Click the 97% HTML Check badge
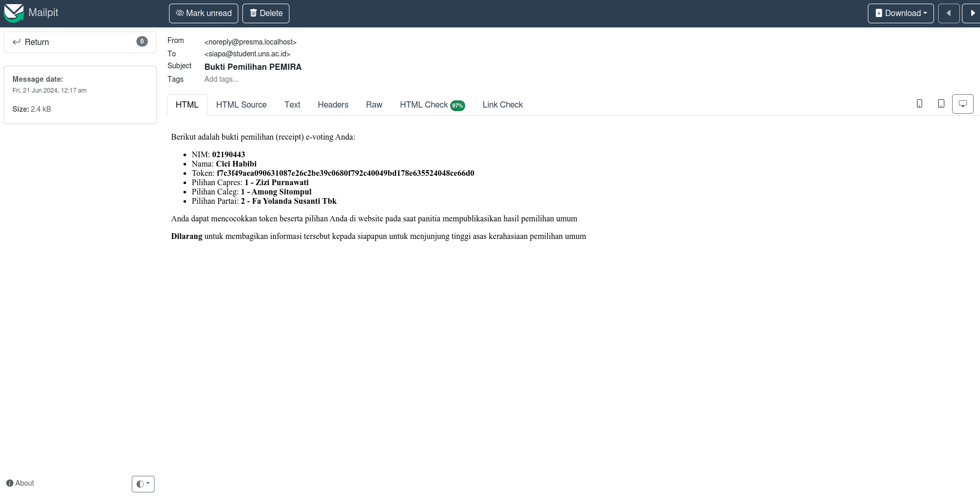 (457, 106)
